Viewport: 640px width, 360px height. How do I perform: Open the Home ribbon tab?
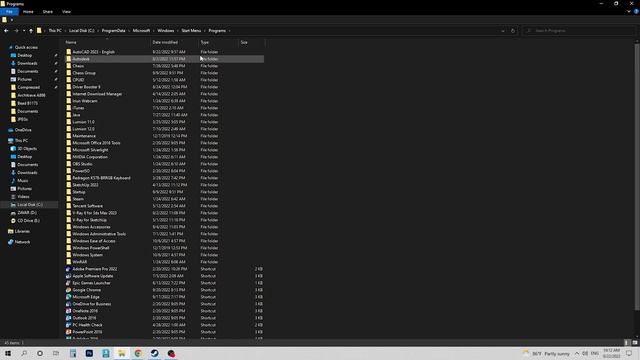[28, 12]
